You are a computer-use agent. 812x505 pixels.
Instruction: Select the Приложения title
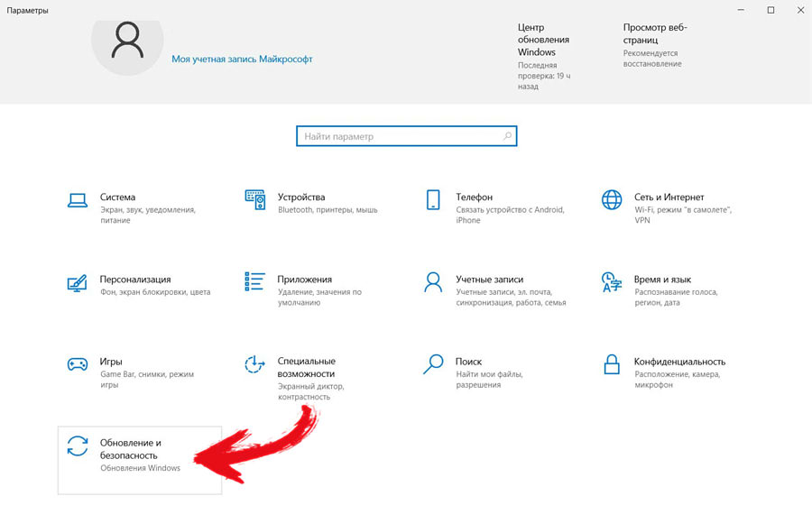[x=305, y=280]
